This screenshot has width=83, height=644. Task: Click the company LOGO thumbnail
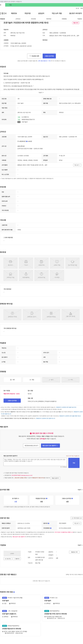pyautogui.click(x=12, y=554)
